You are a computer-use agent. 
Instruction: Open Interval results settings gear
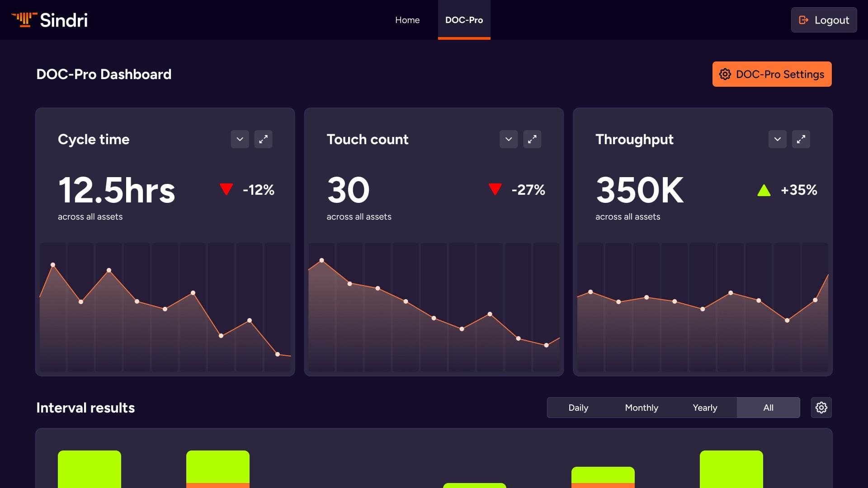tap(821, 408)
